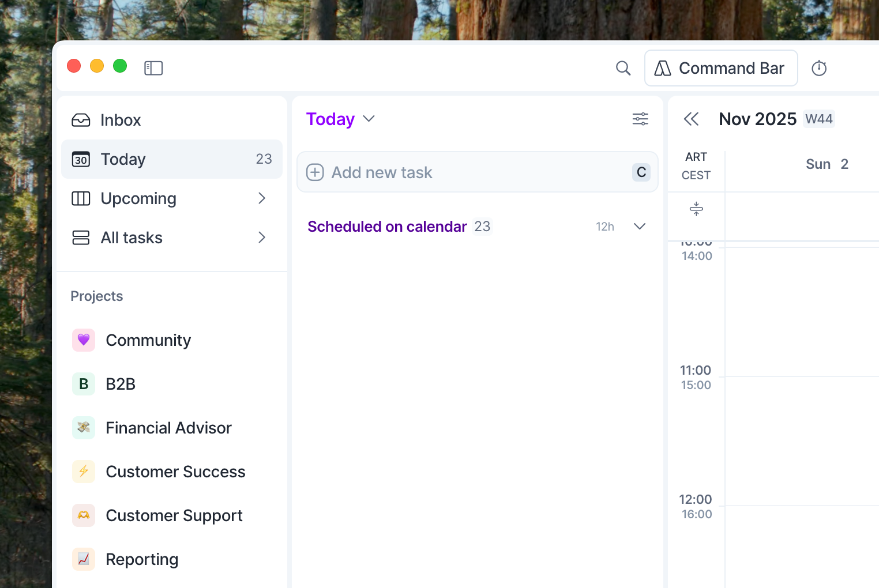Select the Sun 2 day header
Screen dimensions: 879x588
coord(827,164)
